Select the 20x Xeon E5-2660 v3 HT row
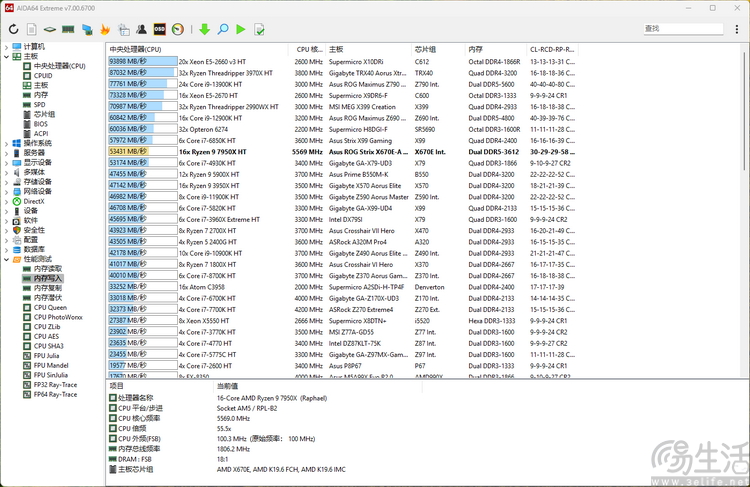 coord(342,62)
